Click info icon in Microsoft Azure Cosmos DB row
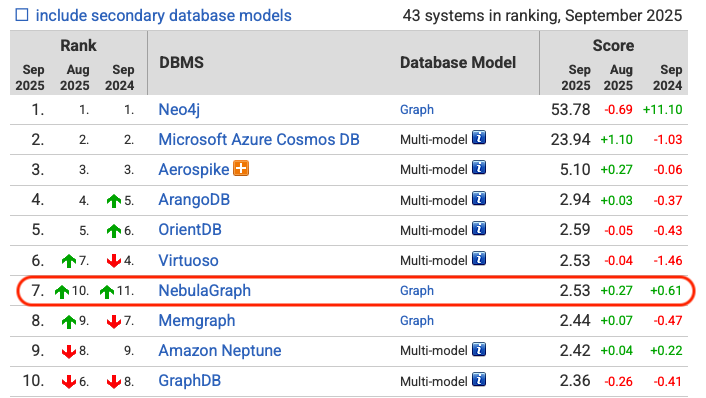 [479, 138]
